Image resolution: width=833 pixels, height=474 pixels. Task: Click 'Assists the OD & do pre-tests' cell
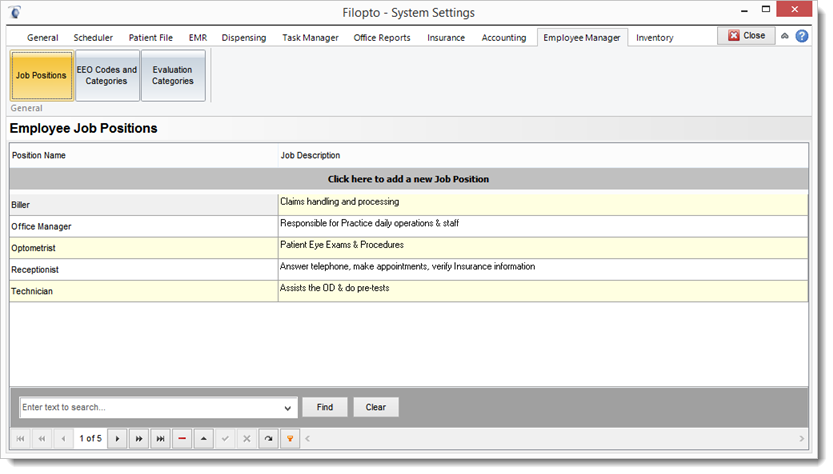pyautogui.click(x=543, y=291)
